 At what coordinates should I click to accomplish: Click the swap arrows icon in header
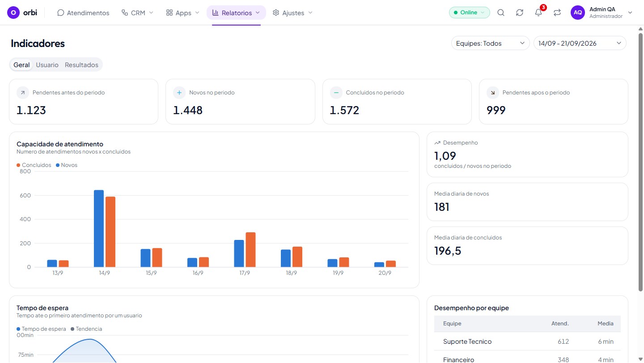(557, 13)
